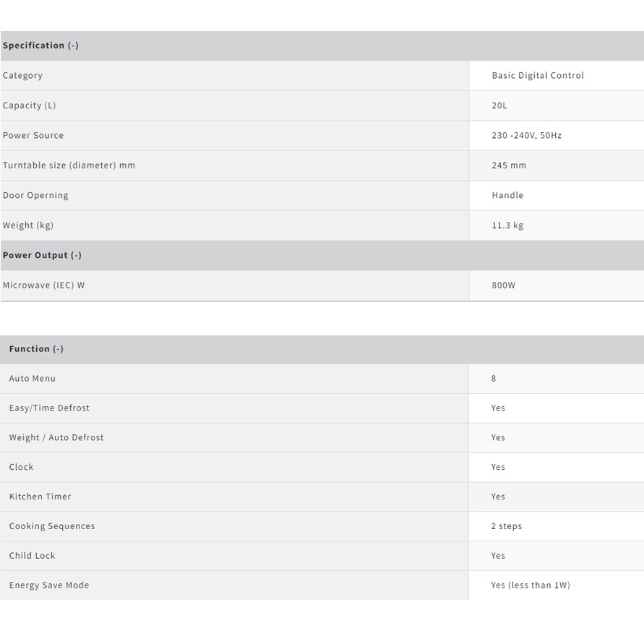
Task: Click the Turntable size (diameter) label
Action: pos(69,166)
